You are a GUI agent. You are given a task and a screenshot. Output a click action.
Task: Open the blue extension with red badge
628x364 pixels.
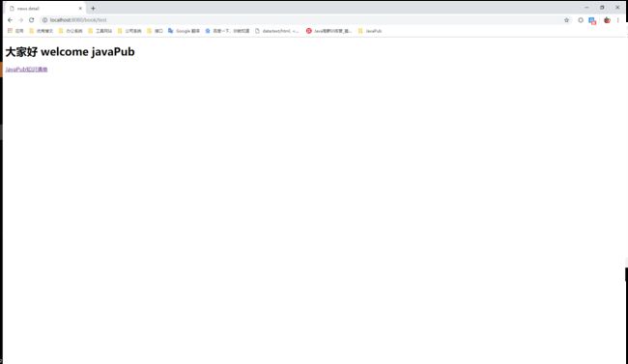pyautogui.click(x=592, y=20)
